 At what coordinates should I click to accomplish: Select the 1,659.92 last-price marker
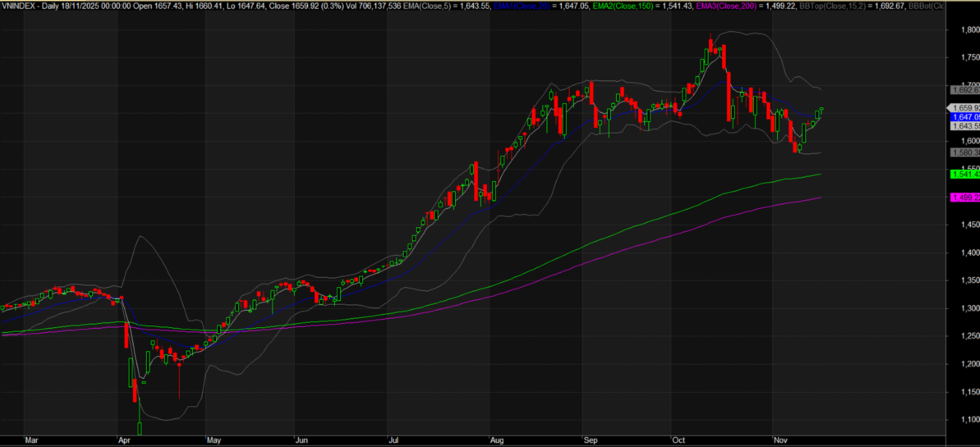point(965,107)
